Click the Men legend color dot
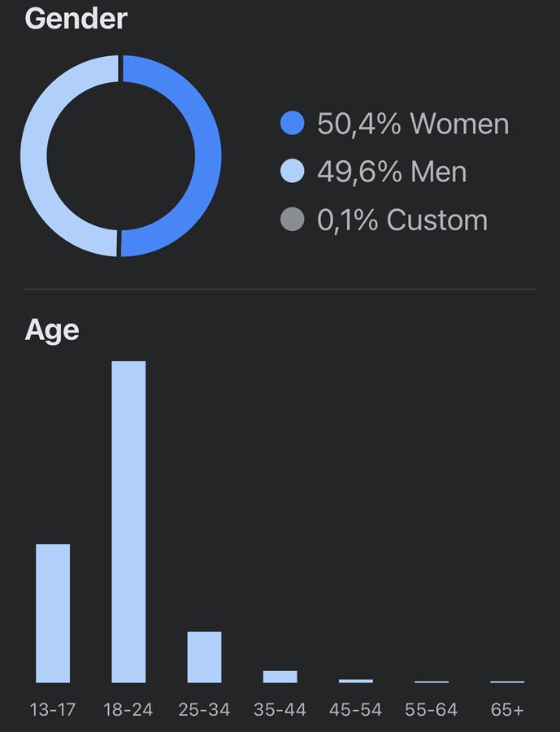560x732 pixels. point(292,172)
